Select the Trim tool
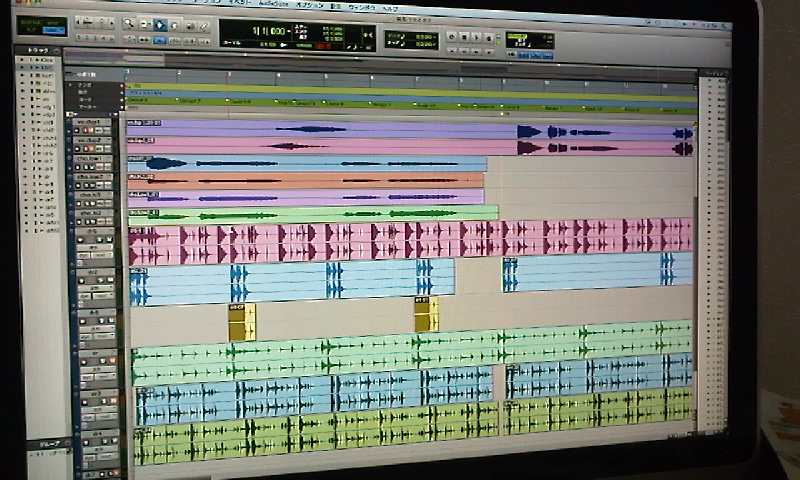 click(x=144, y=24)
